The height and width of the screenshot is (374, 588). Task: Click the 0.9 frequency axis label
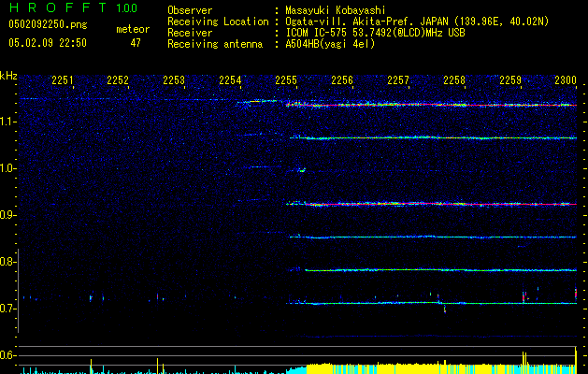coord(8,216)
